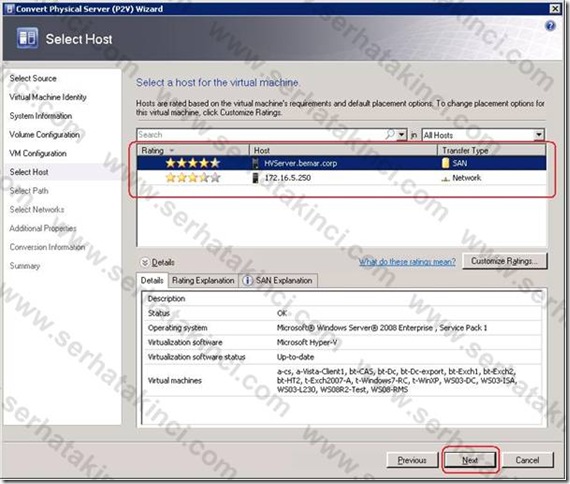Switch to the Rating Explanation tab

[203, 280]
